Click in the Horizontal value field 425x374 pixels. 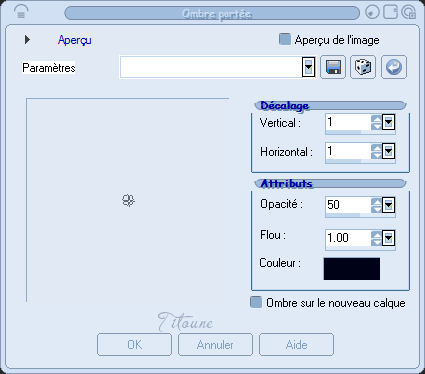tap(348, 151)
